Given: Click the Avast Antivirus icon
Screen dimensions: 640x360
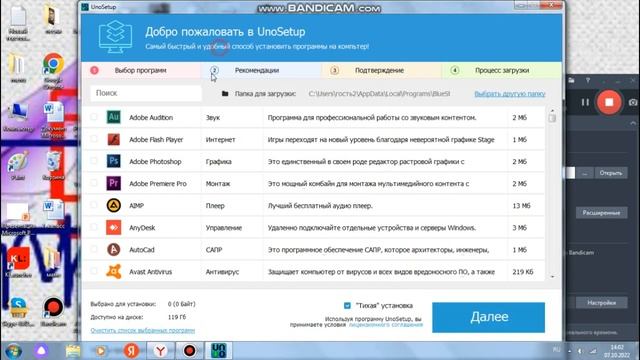Looking at the screenshot, I should pyautogui.click(x=113, y=271).
